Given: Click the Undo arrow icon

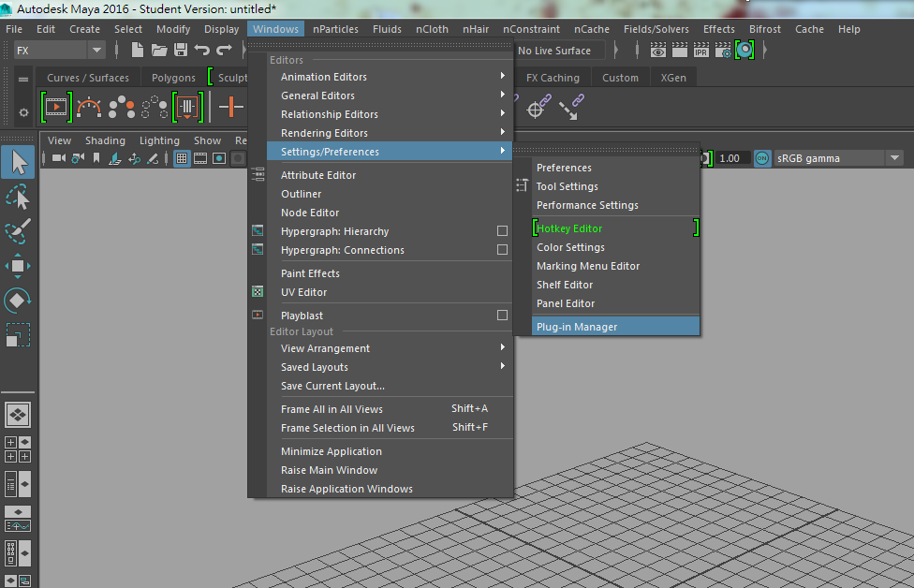Looking at the screenshot, I should 201,51.
